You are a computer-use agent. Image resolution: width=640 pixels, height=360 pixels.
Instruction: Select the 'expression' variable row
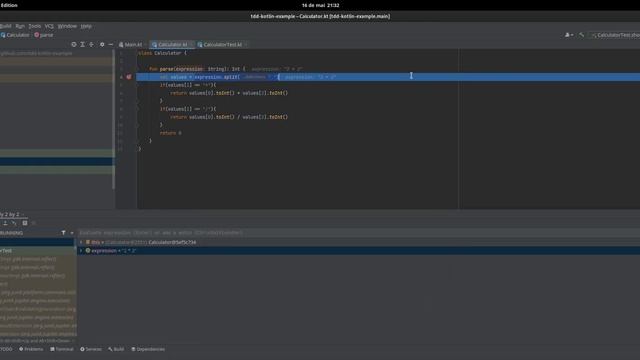pos(358,251)
